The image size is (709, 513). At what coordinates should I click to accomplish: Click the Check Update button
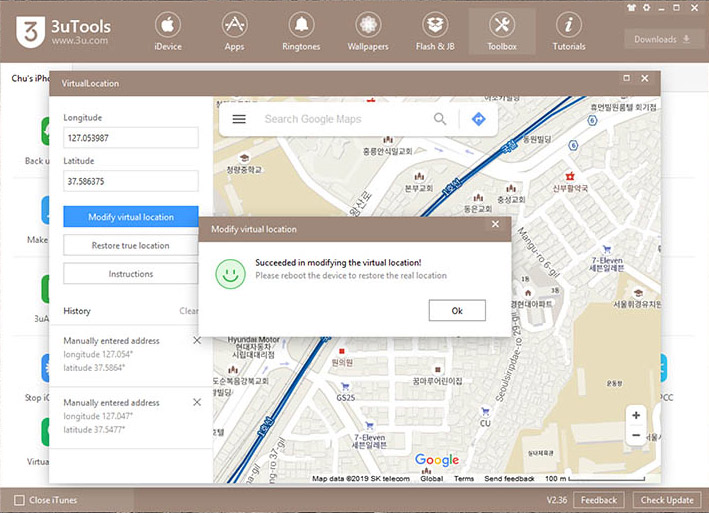(x=667, y=500)
